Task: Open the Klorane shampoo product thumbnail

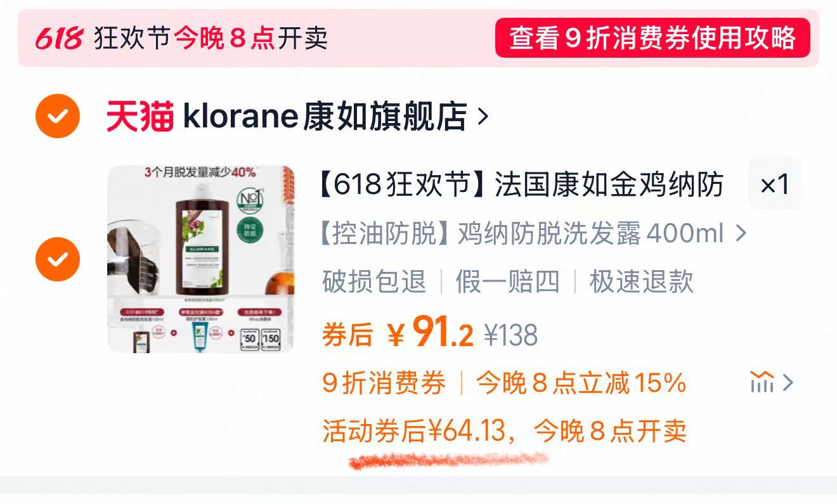Action: (x=201, y=259)
